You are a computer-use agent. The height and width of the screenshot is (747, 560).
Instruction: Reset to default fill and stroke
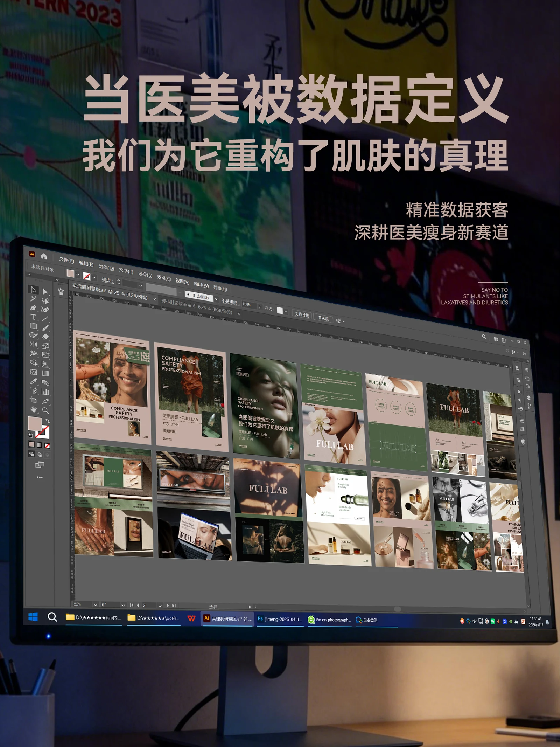30,435
